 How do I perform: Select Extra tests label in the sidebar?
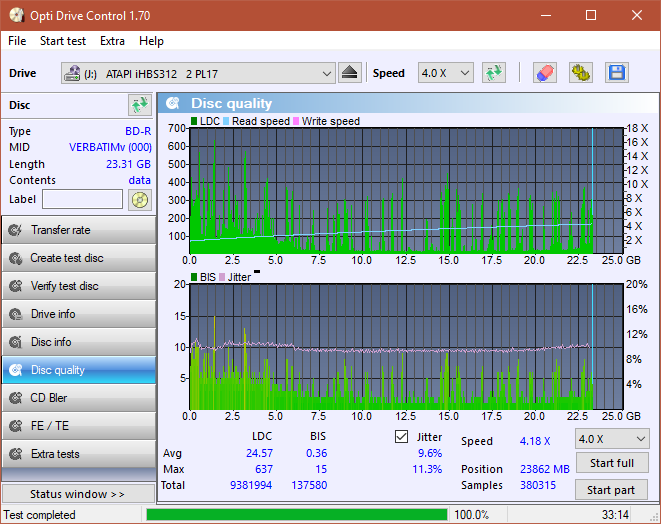pos(55,454)
